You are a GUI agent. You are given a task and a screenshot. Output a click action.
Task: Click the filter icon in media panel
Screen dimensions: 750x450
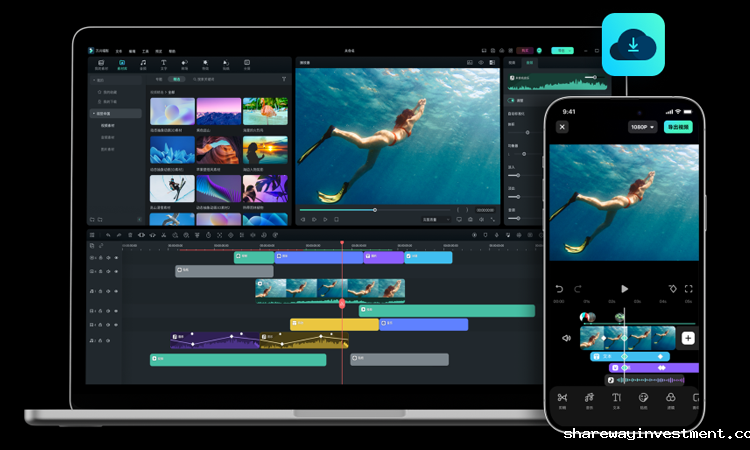tap(283, 78)
